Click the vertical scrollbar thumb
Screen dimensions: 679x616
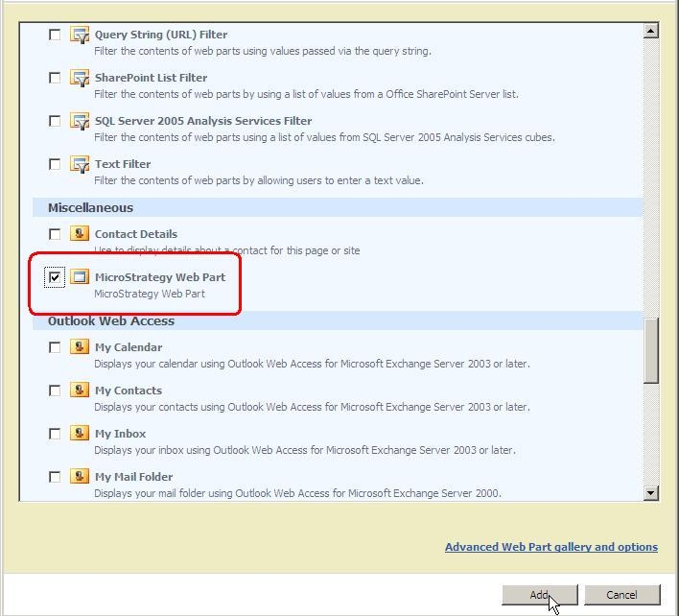651,351
